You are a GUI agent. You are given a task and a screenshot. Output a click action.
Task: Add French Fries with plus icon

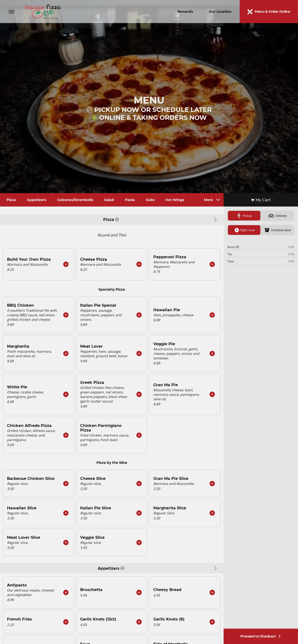click(66, 622)
